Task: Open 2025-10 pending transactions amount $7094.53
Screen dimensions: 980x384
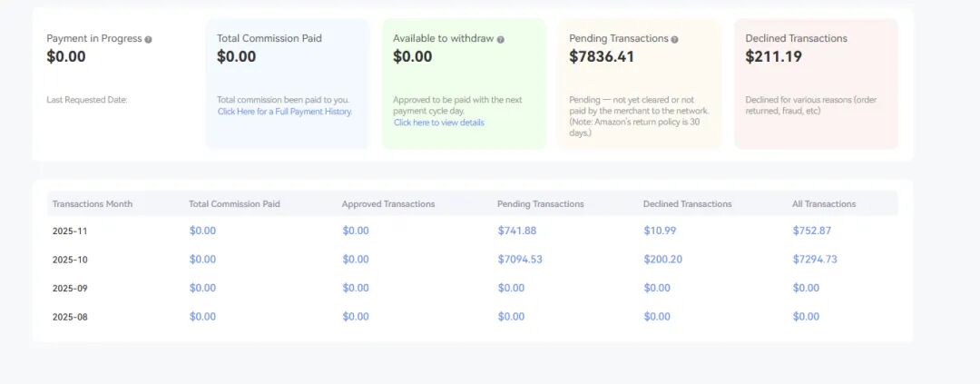Action: point(520,260)
